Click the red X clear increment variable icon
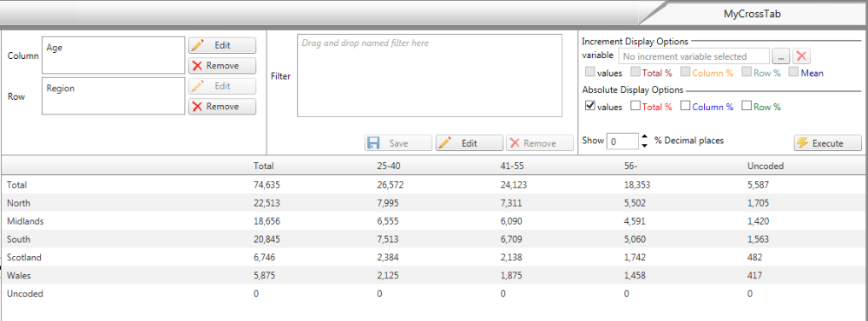 (x=801, y=56)
